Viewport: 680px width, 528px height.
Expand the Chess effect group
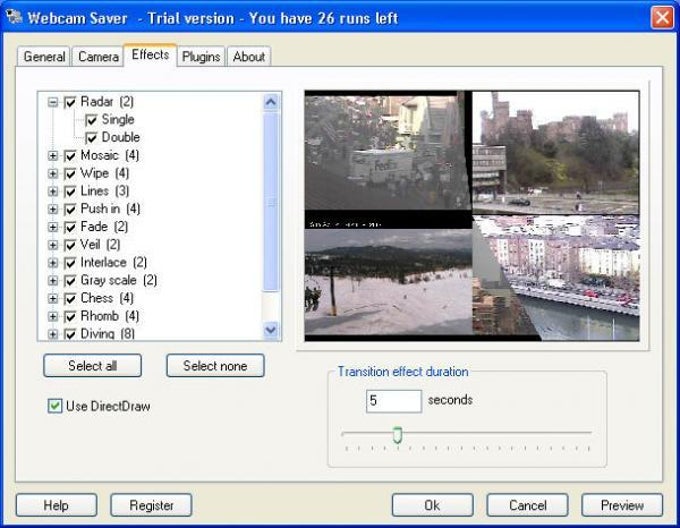coord(53,298)
